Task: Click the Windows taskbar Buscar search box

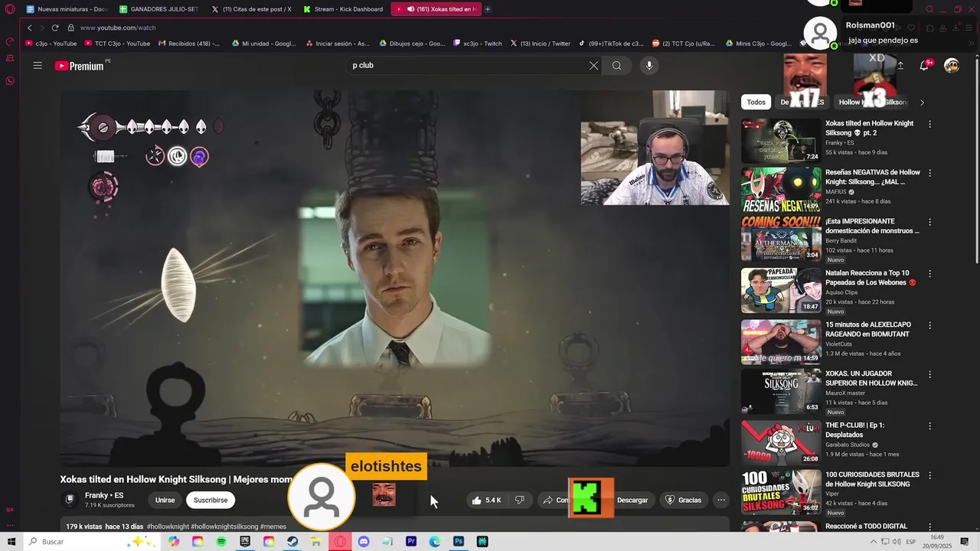Action: [92, 542]
